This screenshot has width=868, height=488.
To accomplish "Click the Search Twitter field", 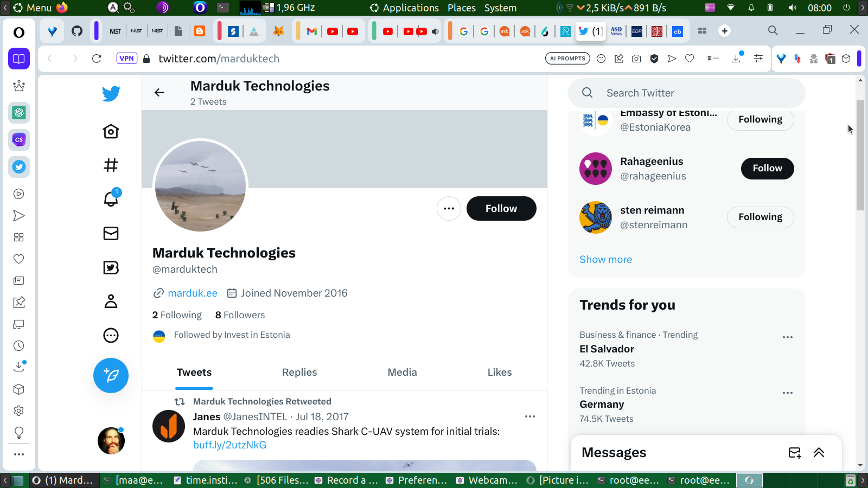I will pos(687,93).
